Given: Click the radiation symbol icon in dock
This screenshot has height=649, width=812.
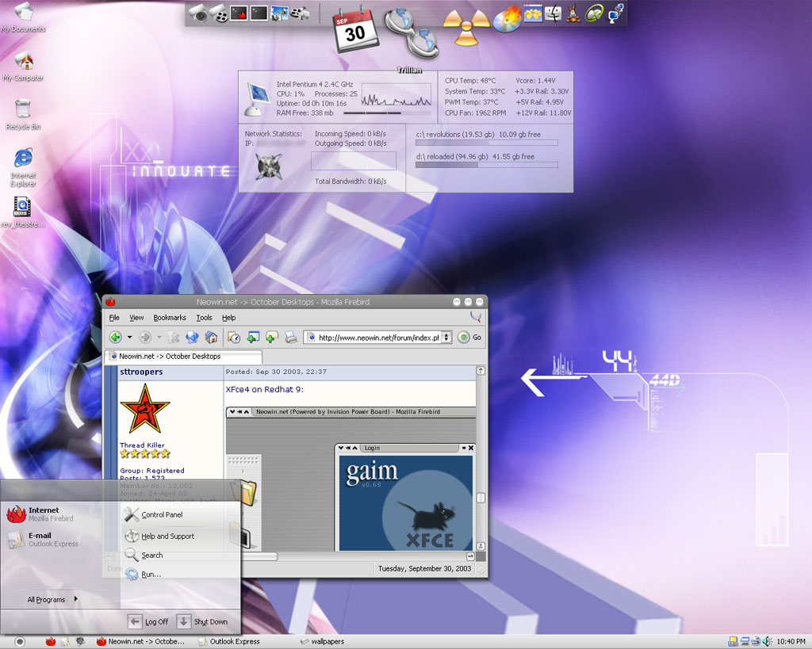Looking at the screenshot, I should point(465,28).
